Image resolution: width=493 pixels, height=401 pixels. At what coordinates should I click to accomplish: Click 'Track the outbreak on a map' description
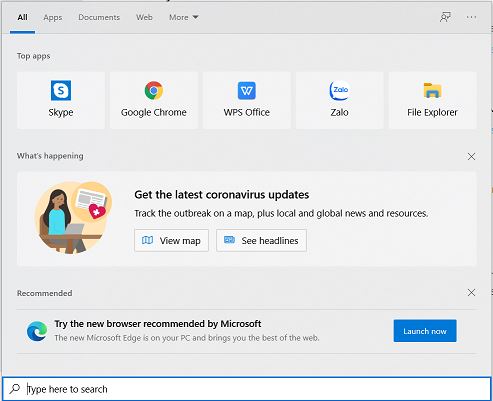pos(281,213)
